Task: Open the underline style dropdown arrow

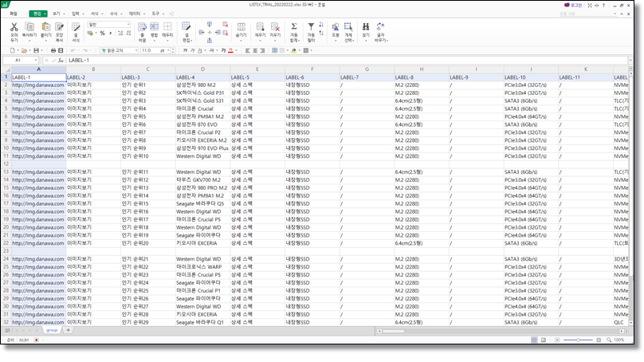Action: point(206,50)
